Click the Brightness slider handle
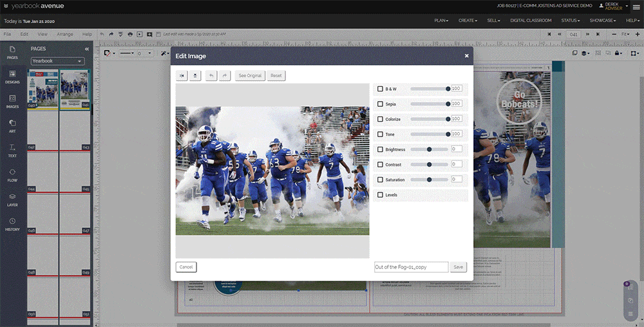This screenshot has width=644, height=327. [x=429, y=149]
